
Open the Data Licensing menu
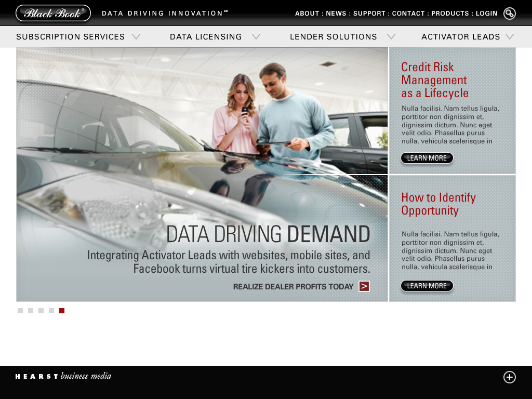206,37
